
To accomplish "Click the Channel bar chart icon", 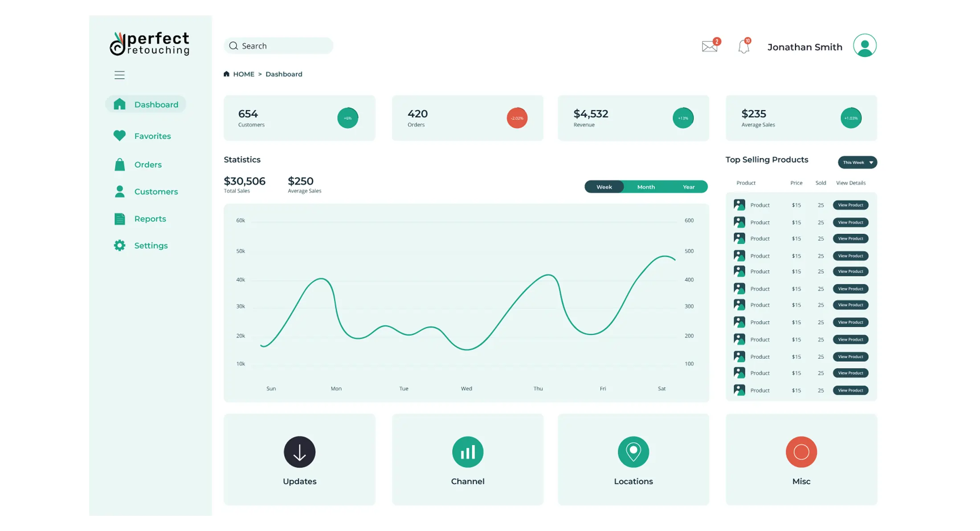I will (467, 452).
